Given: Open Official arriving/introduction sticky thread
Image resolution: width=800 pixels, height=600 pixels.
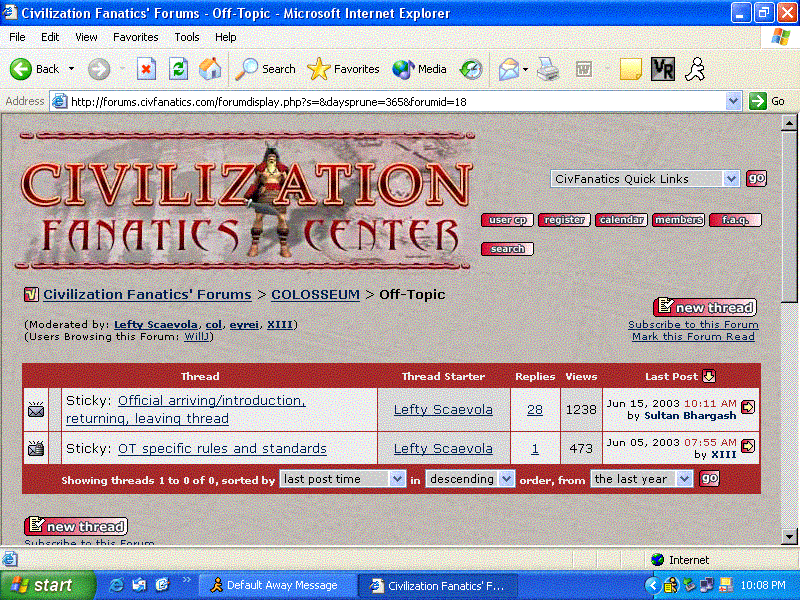Looking at the screenshot, I should click(x=185, y=410).
